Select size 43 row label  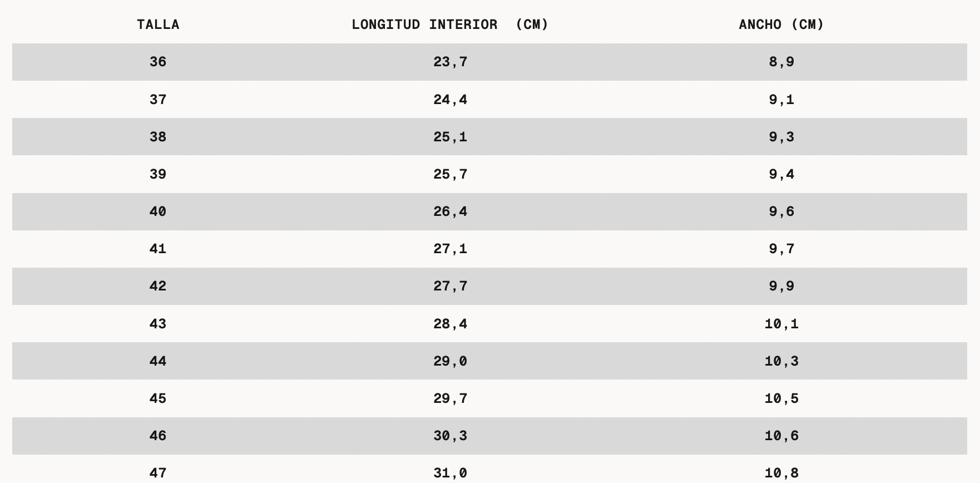point(158,324)
